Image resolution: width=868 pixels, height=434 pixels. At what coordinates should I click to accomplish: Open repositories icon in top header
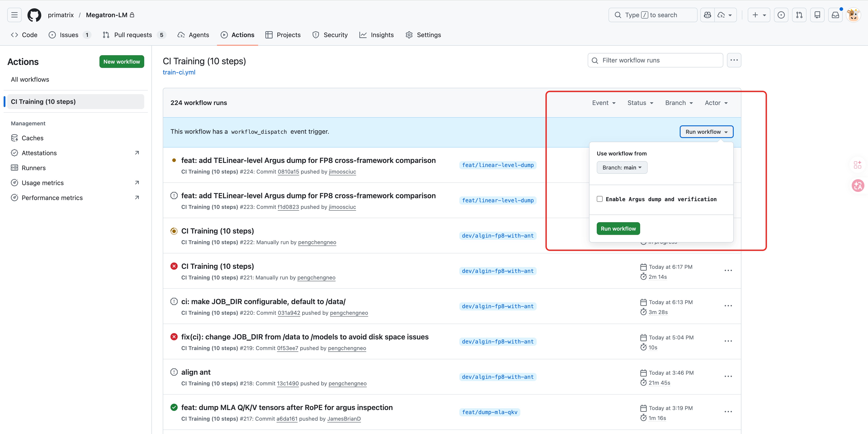click(x=817, y=15)
